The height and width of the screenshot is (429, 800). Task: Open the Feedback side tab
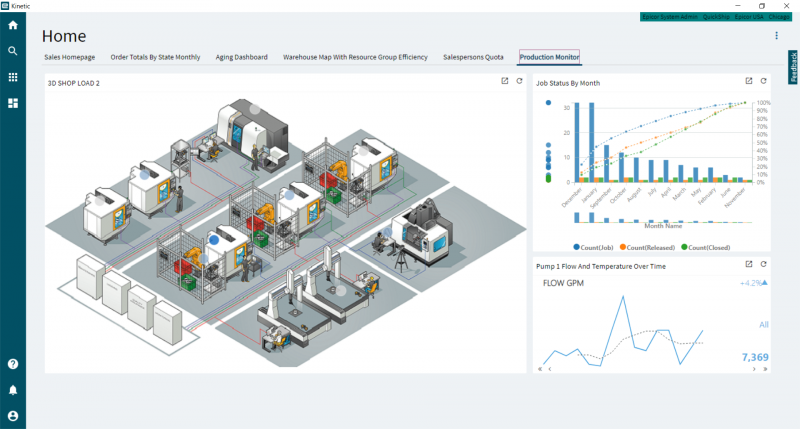(x=793, y=67)
